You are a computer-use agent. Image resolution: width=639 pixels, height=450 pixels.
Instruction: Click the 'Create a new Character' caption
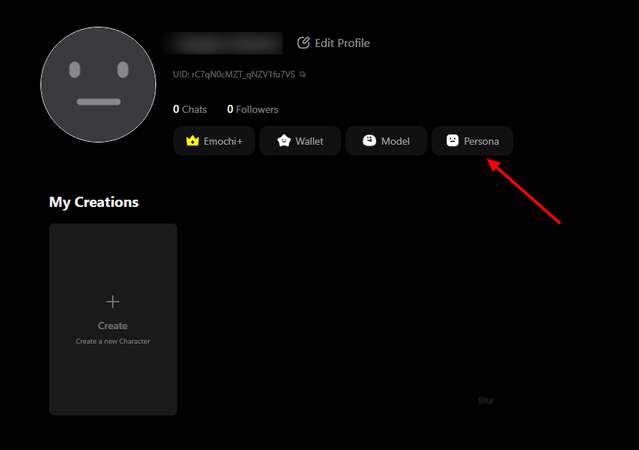tap(113, 342)
